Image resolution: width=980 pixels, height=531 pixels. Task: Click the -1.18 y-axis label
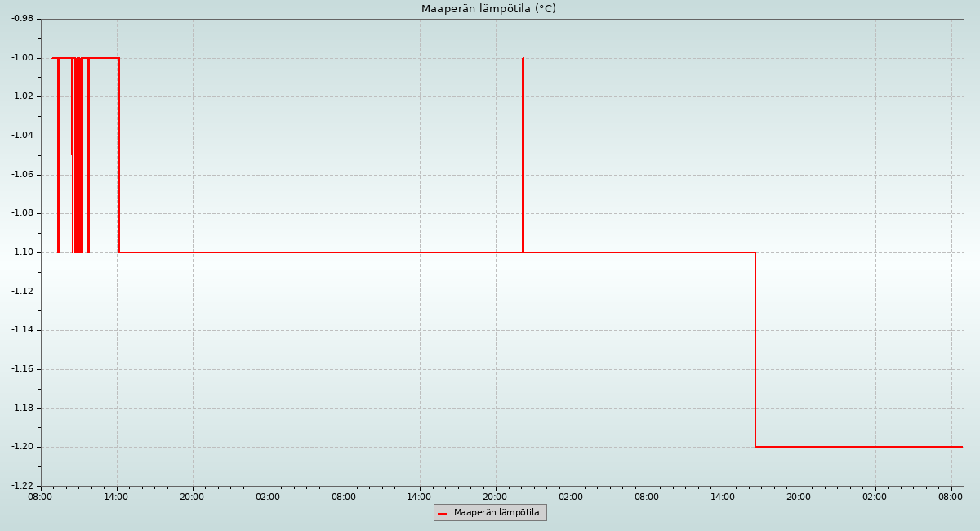click(x=22, y=408)
